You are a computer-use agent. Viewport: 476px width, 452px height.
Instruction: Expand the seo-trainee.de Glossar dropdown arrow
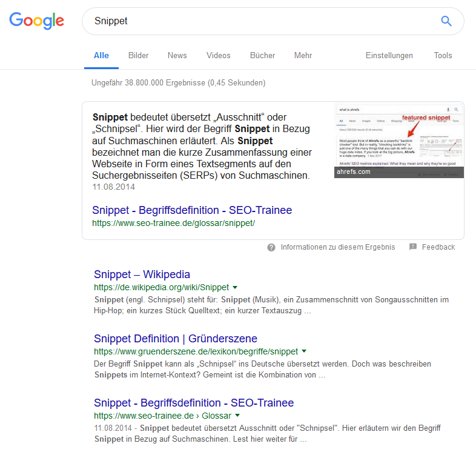click(237, 415)
